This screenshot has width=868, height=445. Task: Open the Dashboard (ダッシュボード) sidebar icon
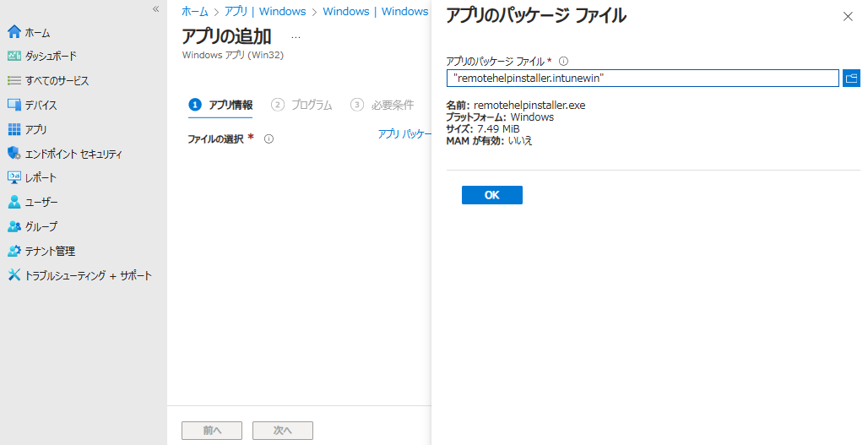[x=14, y=56]
